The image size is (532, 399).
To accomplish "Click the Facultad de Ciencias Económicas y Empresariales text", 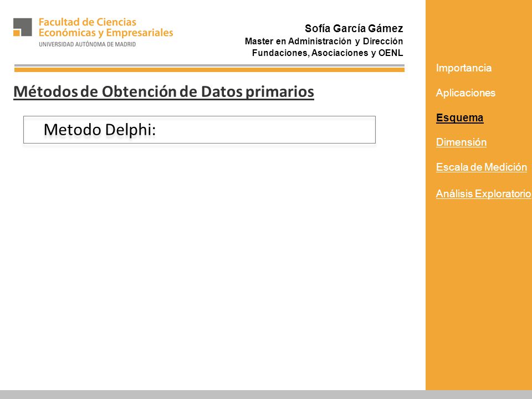I will pos(106,28).
